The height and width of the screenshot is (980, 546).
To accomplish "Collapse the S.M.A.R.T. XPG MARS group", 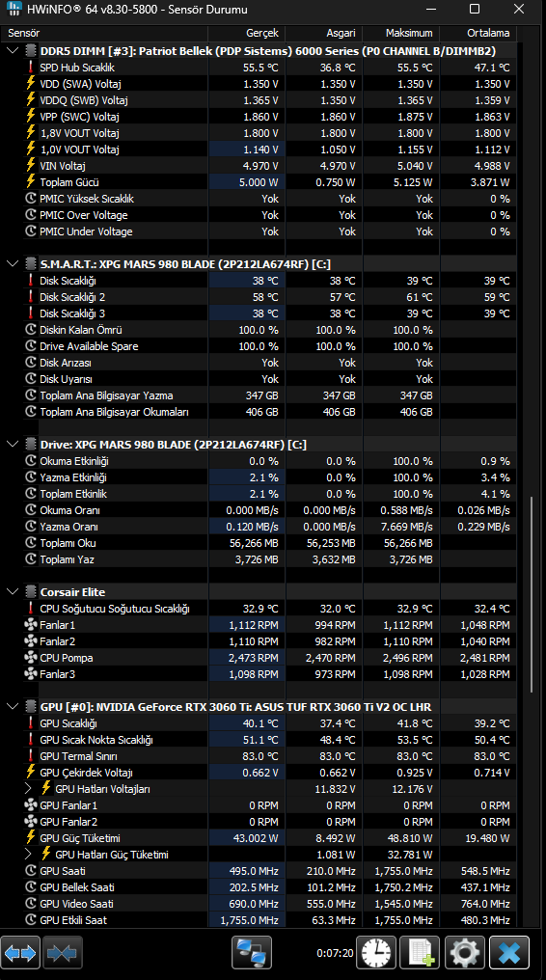I will coord(12,263).
